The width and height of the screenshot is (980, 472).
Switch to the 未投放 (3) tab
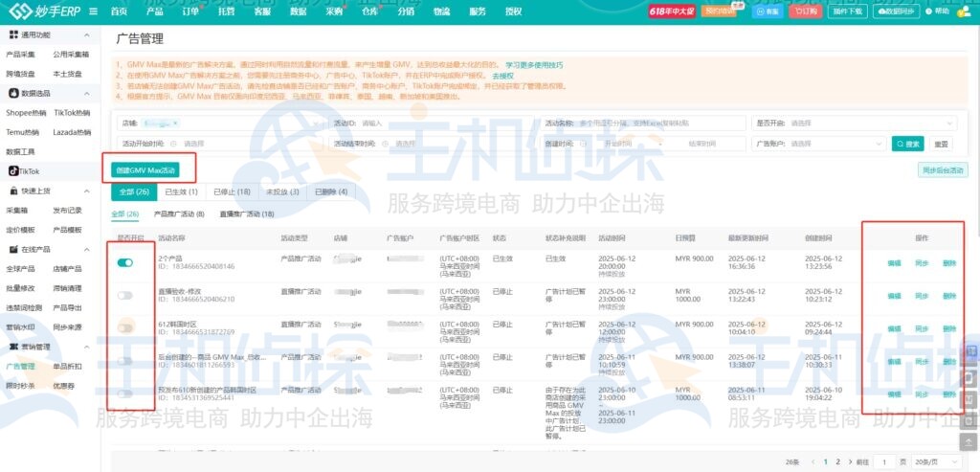282,191
